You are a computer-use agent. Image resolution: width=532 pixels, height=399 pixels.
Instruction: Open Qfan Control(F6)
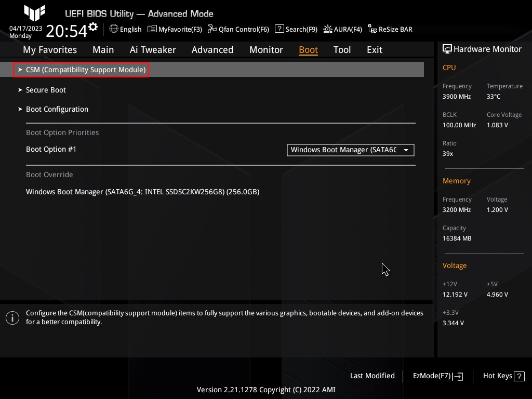click(x=244, y=30)
